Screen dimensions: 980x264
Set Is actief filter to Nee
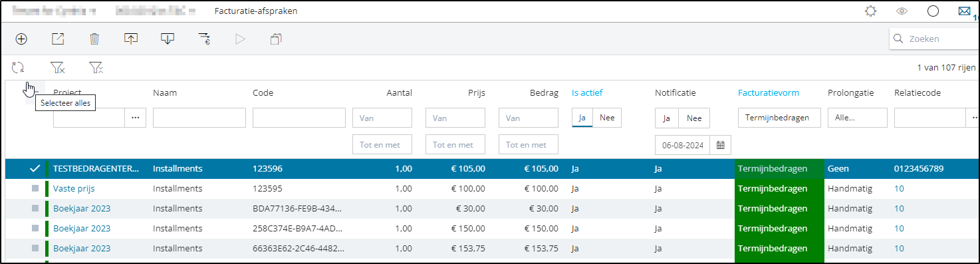[x=607, y=118]
